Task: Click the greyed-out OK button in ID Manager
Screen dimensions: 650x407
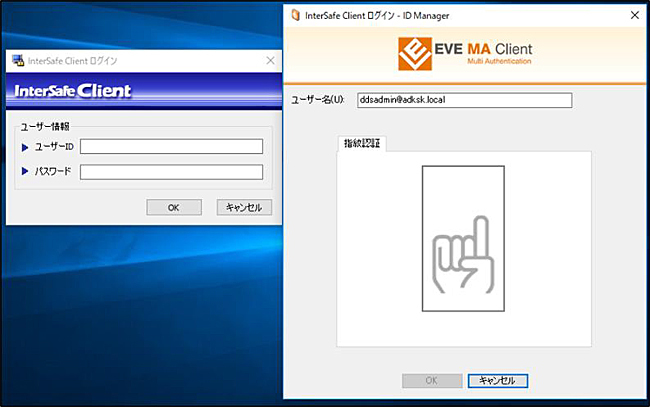Action: [x=431, y=380]
